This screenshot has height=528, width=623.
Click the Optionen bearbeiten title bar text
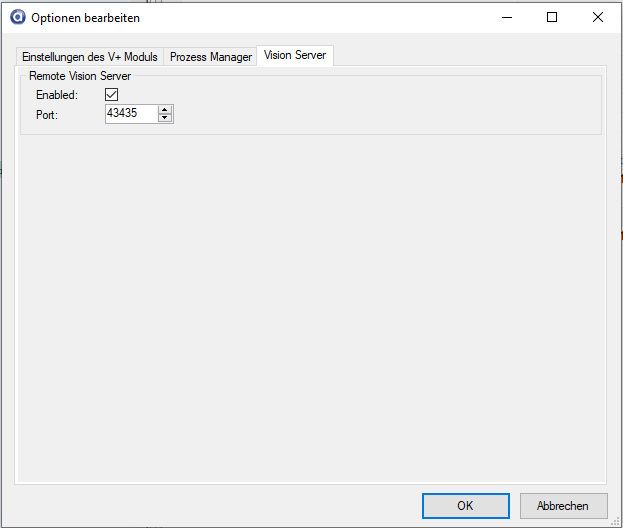pyautogui.click(x=86, y=18)
